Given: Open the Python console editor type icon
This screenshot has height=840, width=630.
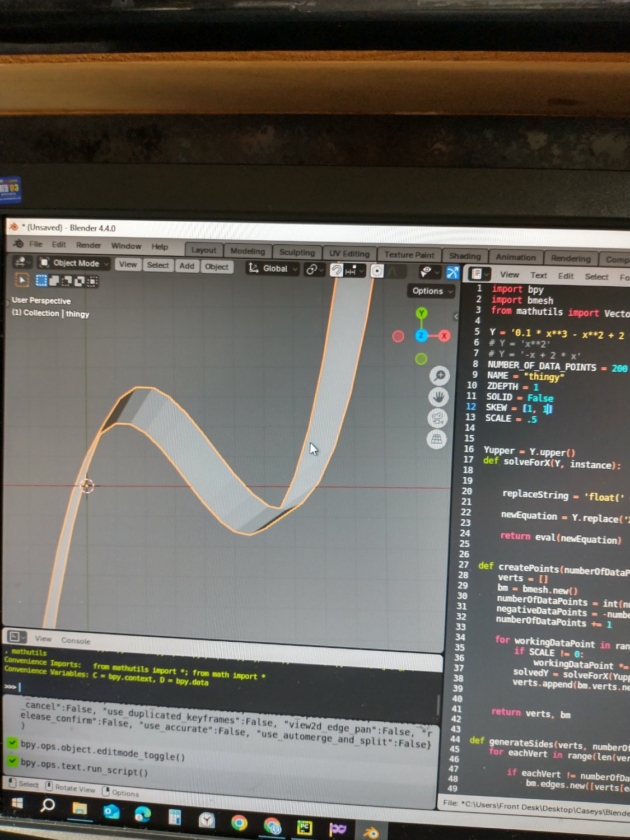Looking at the screenshot, I should (x=16, y=637).
